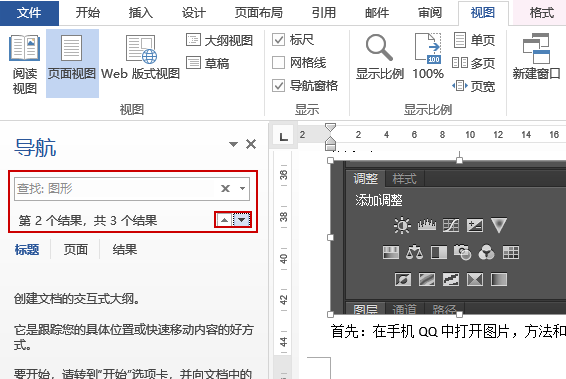Click the exposure +/- icon in picture

coord(475,226)
